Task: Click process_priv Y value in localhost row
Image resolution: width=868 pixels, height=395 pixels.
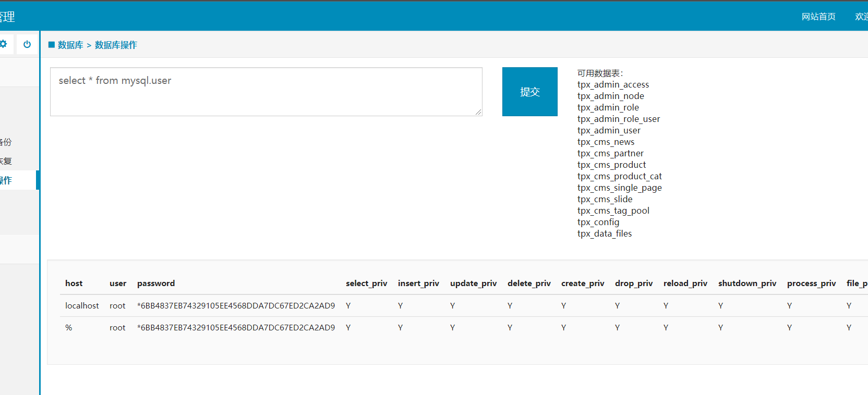Action: 790,306
